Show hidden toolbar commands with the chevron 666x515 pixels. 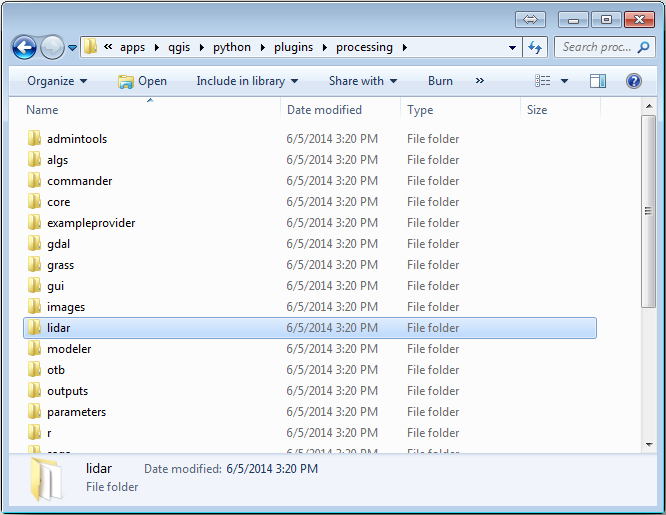[480, 81]
